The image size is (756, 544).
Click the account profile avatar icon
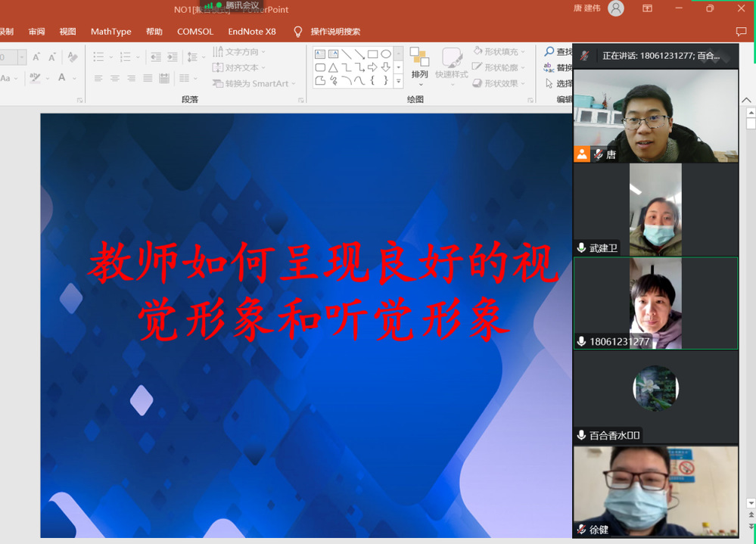pyautogui.click(x=616, y=9)
